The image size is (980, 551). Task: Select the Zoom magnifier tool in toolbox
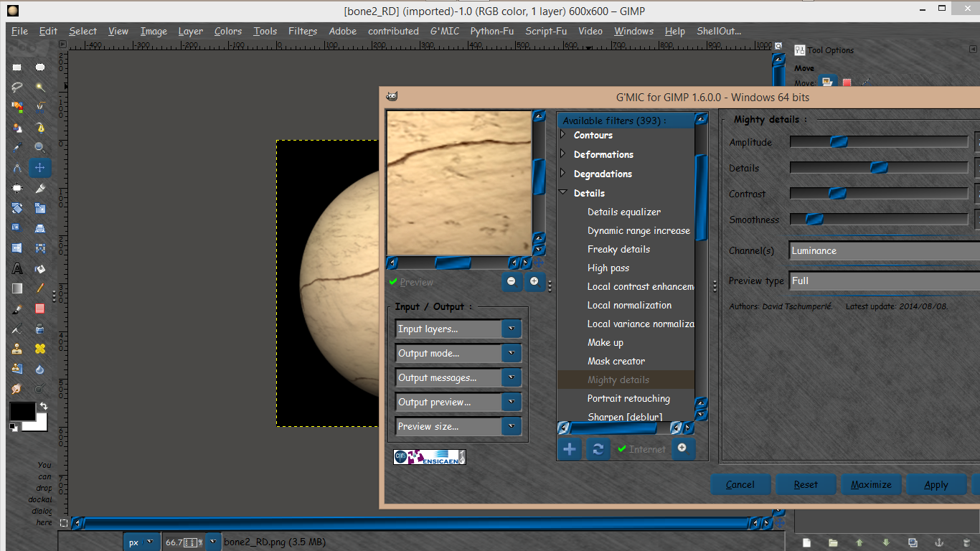40,148
